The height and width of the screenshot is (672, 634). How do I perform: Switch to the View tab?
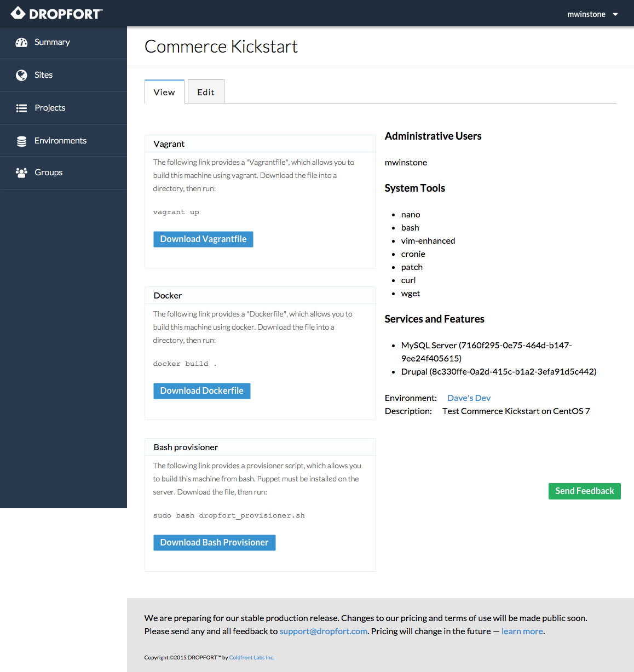point(164,92)
